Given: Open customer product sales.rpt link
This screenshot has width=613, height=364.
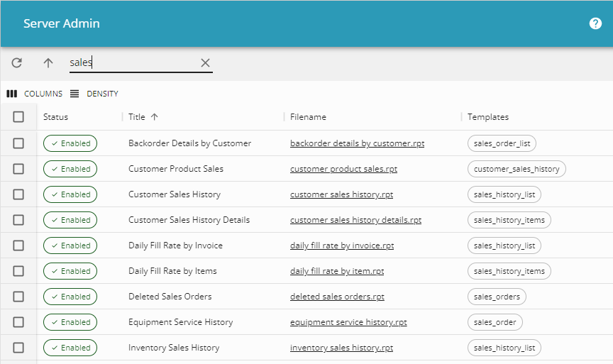Looking at the screenshot, I should (343, 169).
